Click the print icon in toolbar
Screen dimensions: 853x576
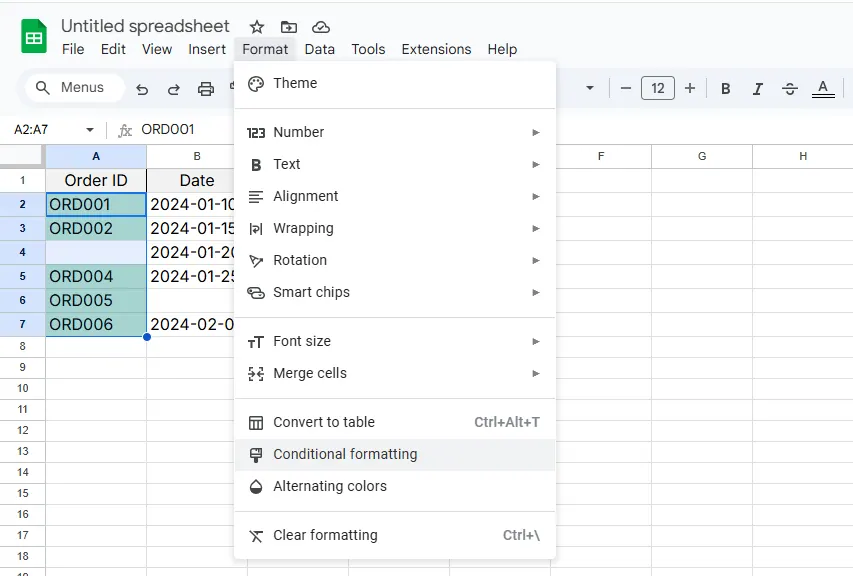click(206, 88)
